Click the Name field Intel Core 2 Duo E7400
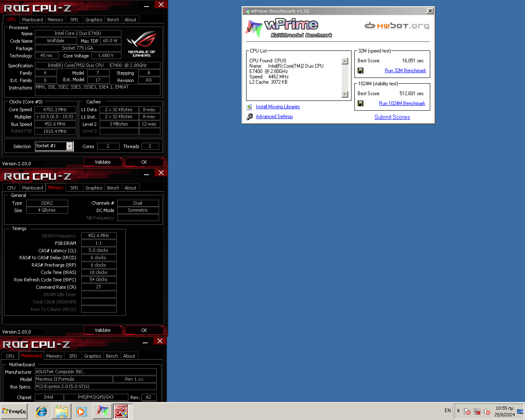Screen dimensions: 525x420 [78, 33]
